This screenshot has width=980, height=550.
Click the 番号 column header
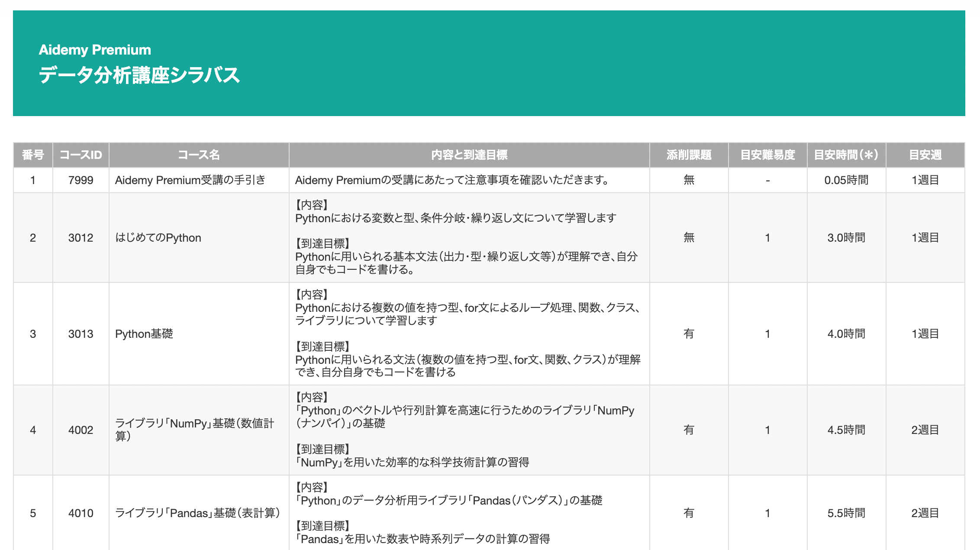[33, 155]
